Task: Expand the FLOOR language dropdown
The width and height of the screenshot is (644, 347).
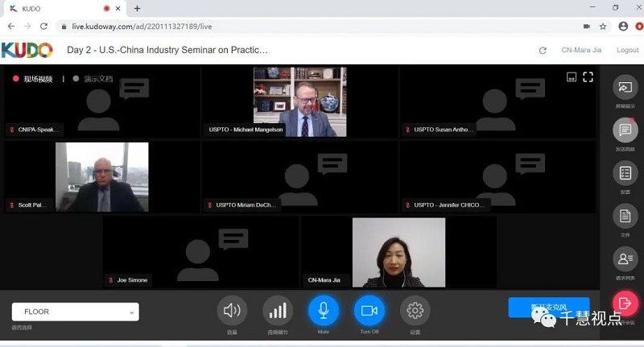Action: tap(75, 312)
